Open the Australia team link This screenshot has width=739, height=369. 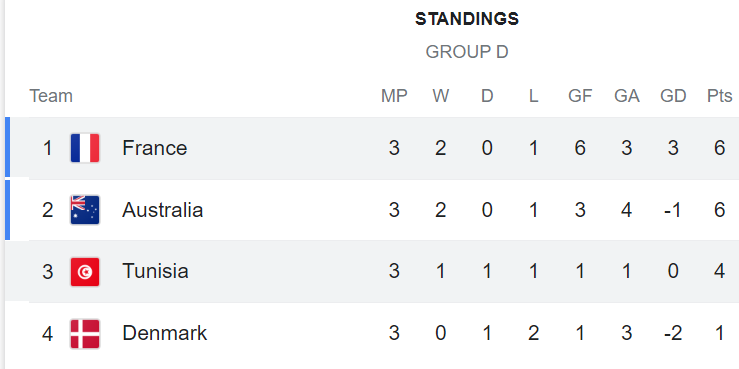(x=163, y=210)
